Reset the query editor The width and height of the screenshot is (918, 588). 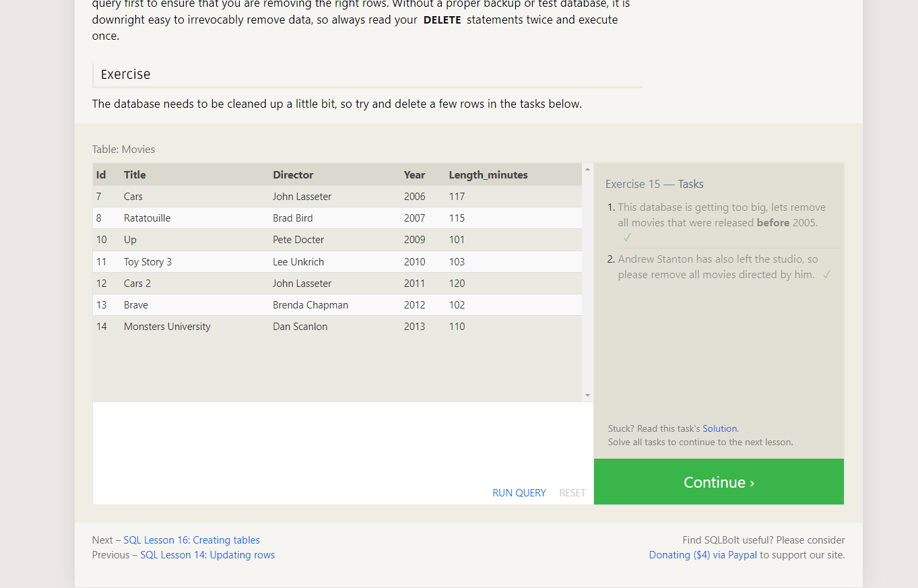(x=572, y=493)
